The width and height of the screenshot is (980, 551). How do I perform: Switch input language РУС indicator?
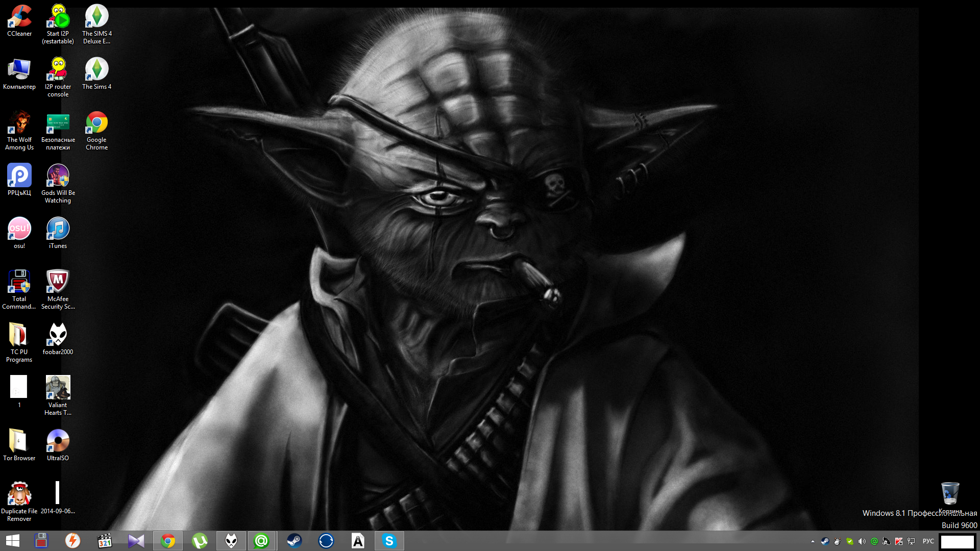(x=928, y=541)
